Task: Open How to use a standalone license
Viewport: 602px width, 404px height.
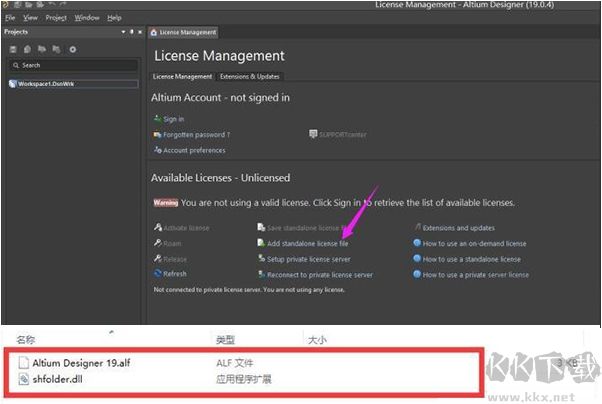Action: (x=473, y=258)
